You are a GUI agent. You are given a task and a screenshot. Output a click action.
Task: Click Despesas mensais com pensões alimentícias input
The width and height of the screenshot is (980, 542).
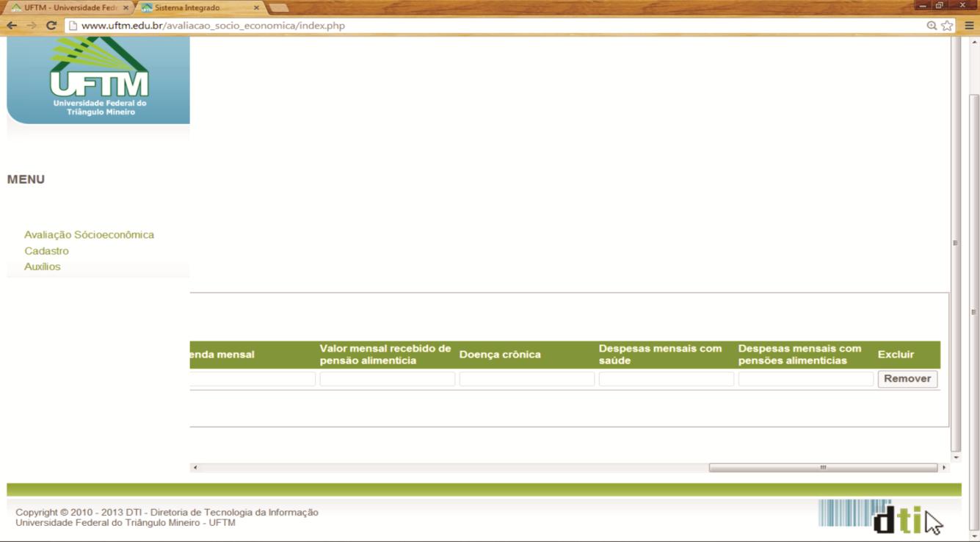coord(806,379)
